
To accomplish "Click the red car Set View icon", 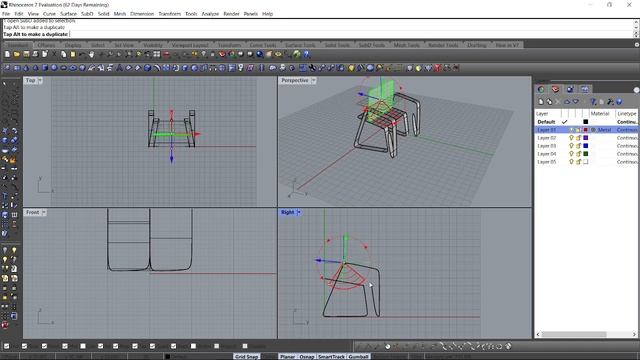I will point(167,54).
